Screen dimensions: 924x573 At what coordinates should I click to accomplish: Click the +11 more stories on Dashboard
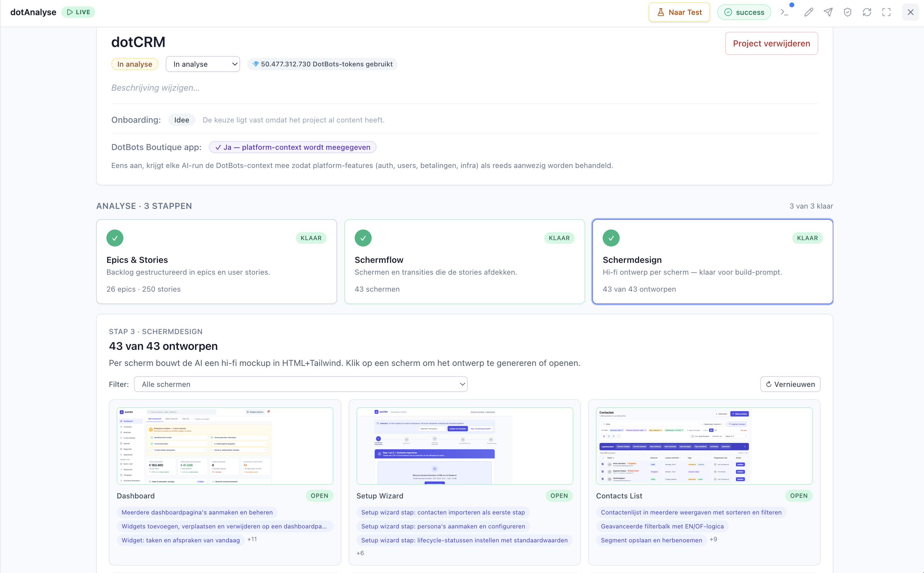252,539
